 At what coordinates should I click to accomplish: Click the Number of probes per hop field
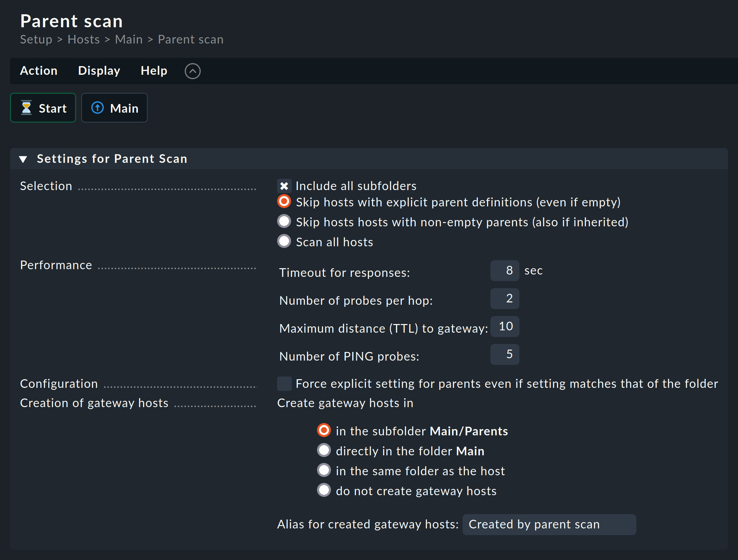[504, 299]
